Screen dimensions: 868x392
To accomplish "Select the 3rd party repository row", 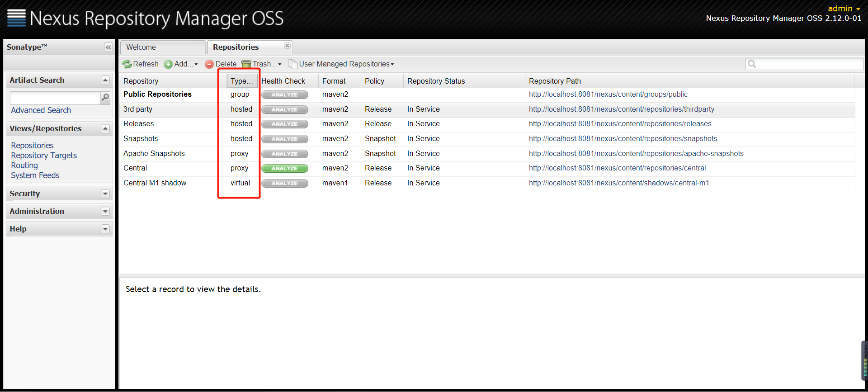I will coord(487,109).
